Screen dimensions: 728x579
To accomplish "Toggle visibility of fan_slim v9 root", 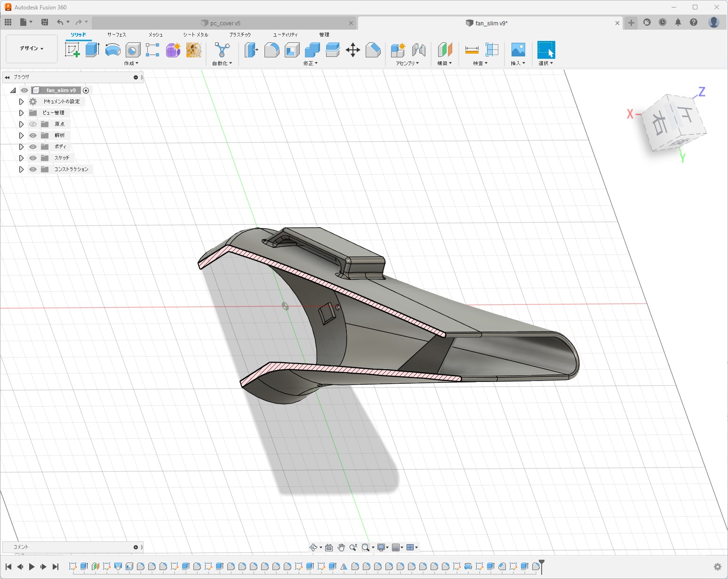I will coord(24,90).
